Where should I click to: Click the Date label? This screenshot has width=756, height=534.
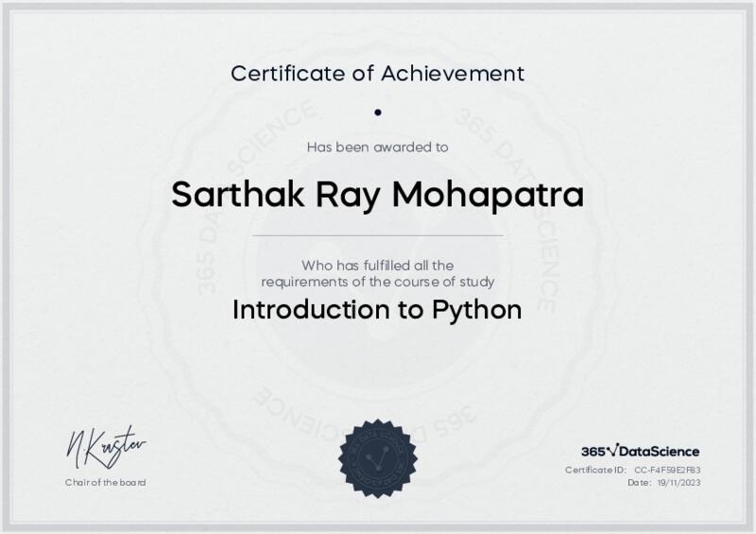[x=639, y=482]
